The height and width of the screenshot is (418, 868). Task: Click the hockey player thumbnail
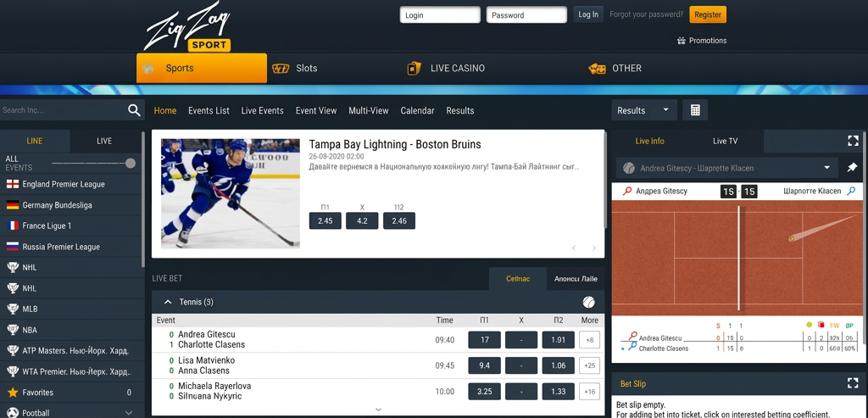coord(231,193)
